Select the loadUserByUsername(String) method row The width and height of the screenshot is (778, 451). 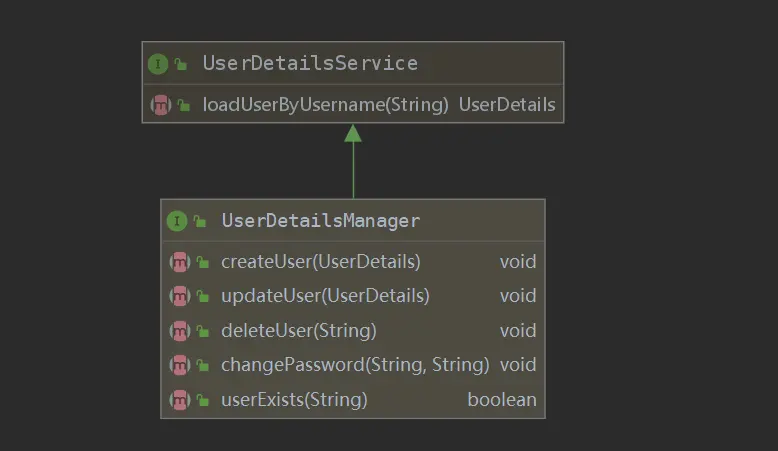(x=325, y=104)
